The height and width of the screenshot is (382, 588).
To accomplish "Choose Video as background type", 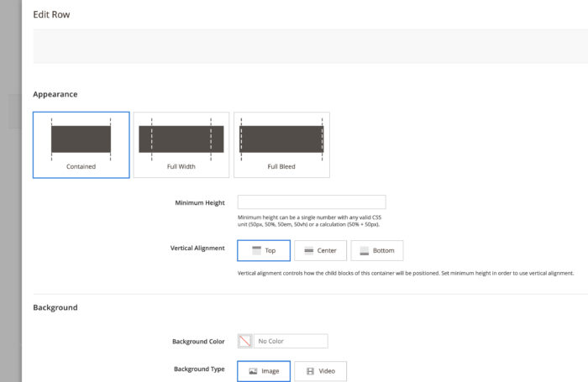I will pos(320,371).
